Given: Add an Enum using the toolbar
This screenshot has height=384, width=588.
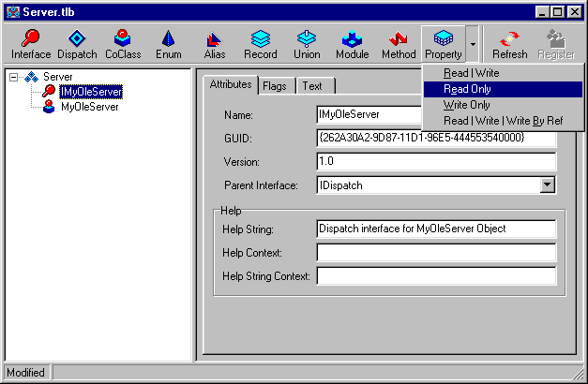Looking at the screenshot, I should click(168, 44).
